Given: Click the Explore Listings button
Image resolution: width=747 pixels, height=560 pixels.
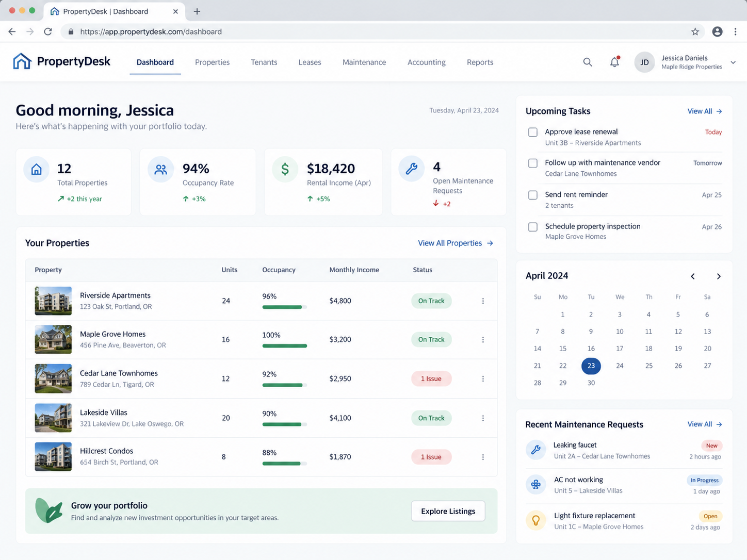Looking at the screenshot, I should pyautogui.click(x=448, y=511).
